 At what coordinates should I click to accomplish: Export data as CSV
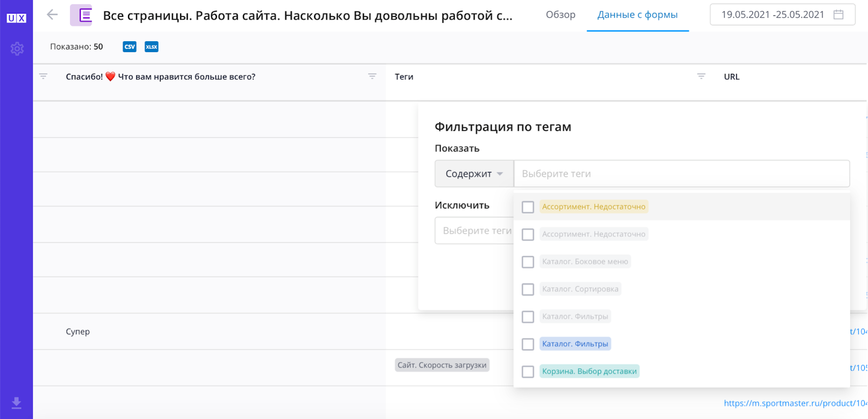coord(130,47)
